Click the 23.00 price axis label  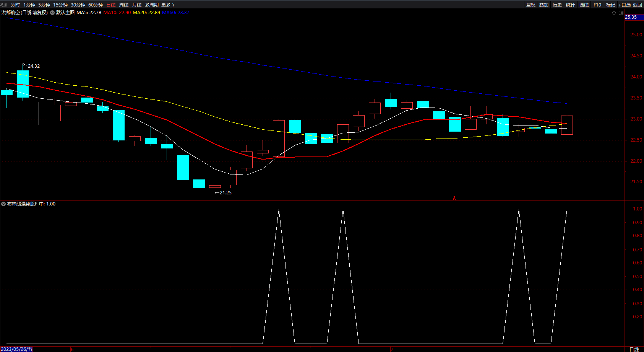[636, 119]
